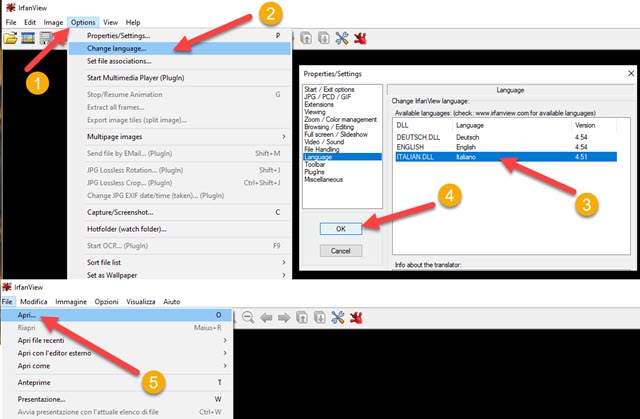Open Image menu
This screenshot has height=419, width=640.
(x=53, y=22)
